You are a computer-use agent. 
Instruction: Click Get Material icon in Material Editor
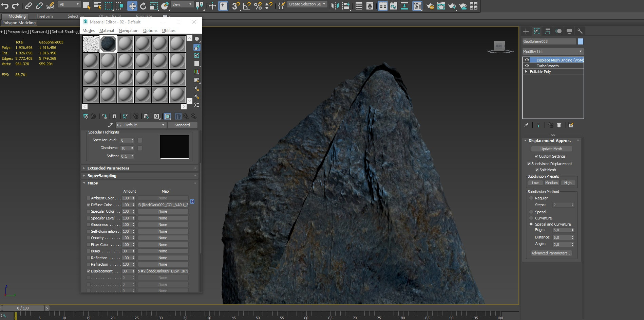[x=86, y=116]
